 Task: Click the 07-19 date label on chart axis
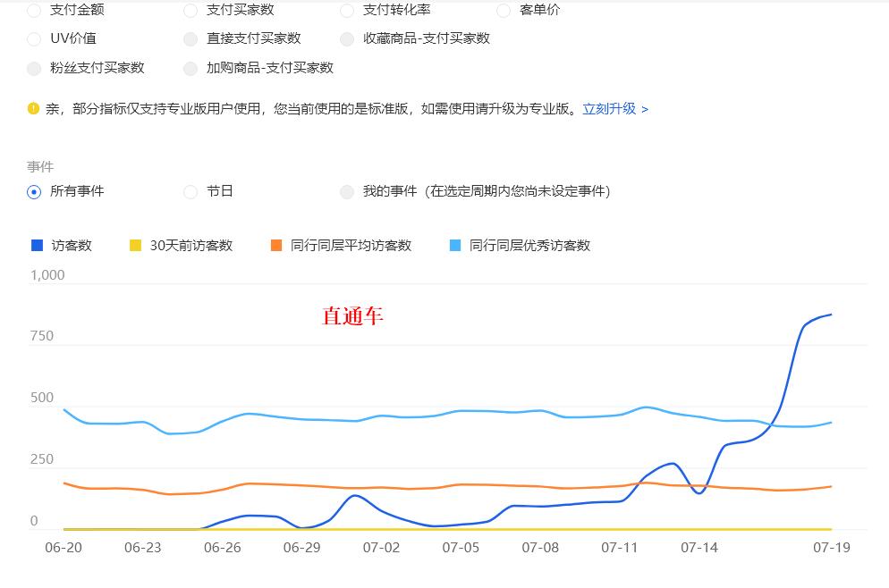pos(830,547)
